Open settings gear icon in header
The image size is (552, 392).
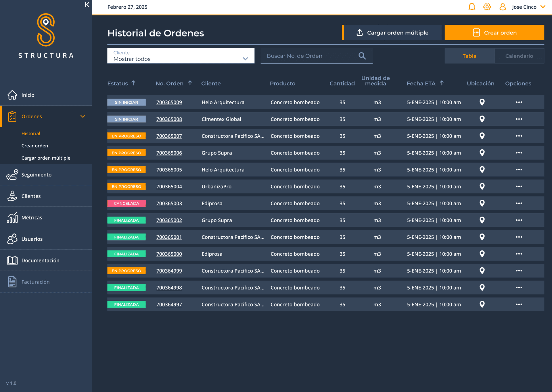point(487,7)
